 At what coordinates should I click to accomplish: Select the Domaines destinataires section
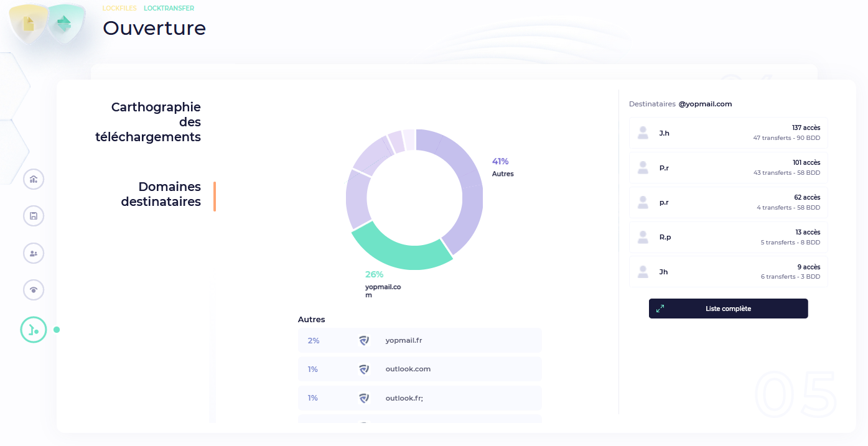[x=161, y=194]
